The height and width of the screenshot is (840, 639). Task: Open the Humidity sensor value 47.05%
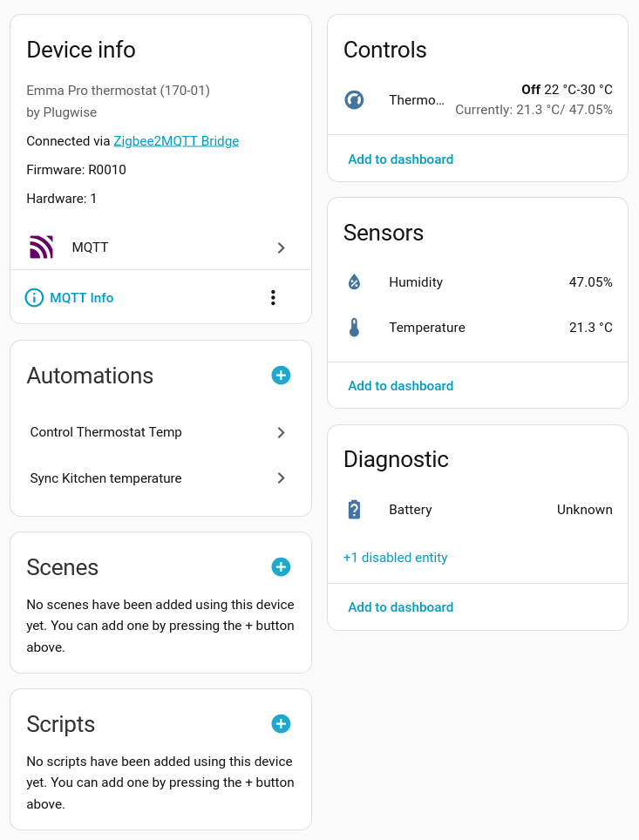pos(590,282)
